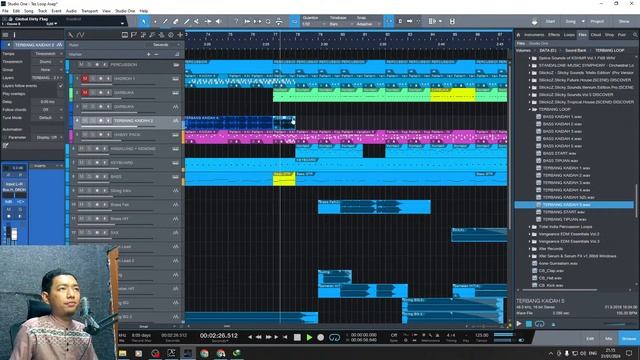Expand the Vengeance EDM Essentials Vol.2 folder
Viewport: 640px width, 360px height.
(x=530, y=234)
